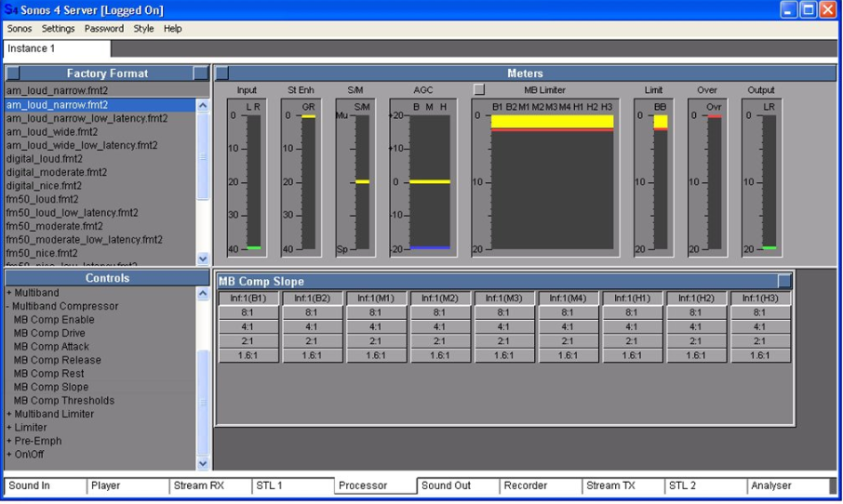Switch to the Analyser tab
This screenshot has height=504, width=843.
788,485
